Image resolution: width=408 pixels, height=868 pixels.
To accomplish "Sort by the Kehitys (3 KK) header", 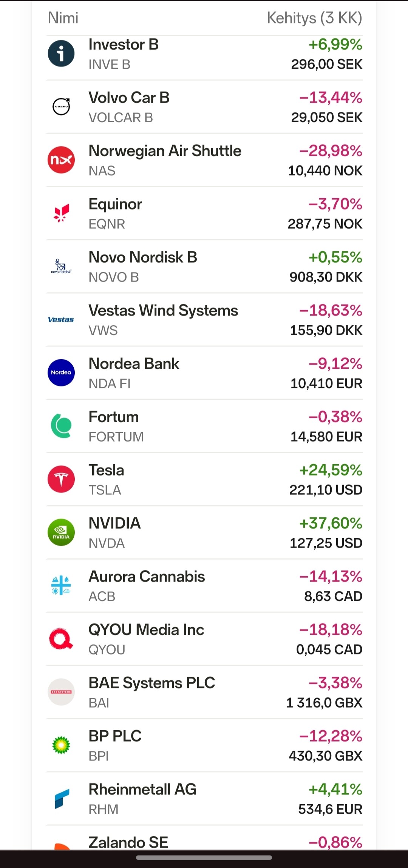I will 314,18.
